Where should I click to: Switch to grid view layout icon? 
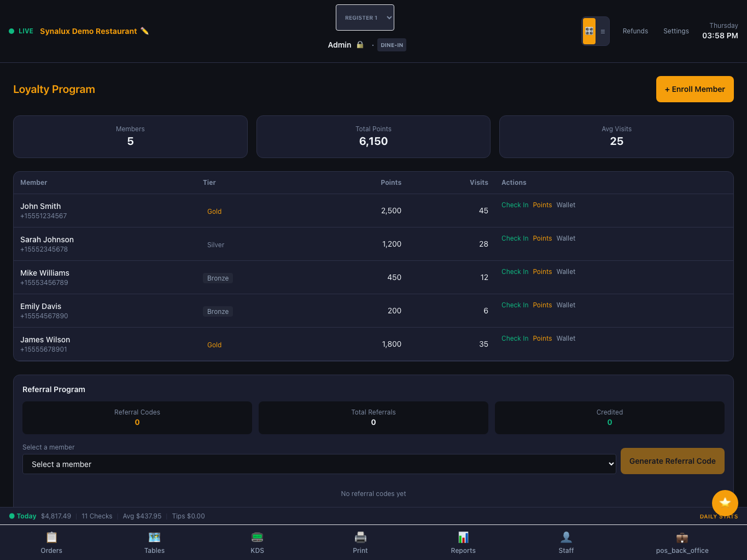[589, 31]
